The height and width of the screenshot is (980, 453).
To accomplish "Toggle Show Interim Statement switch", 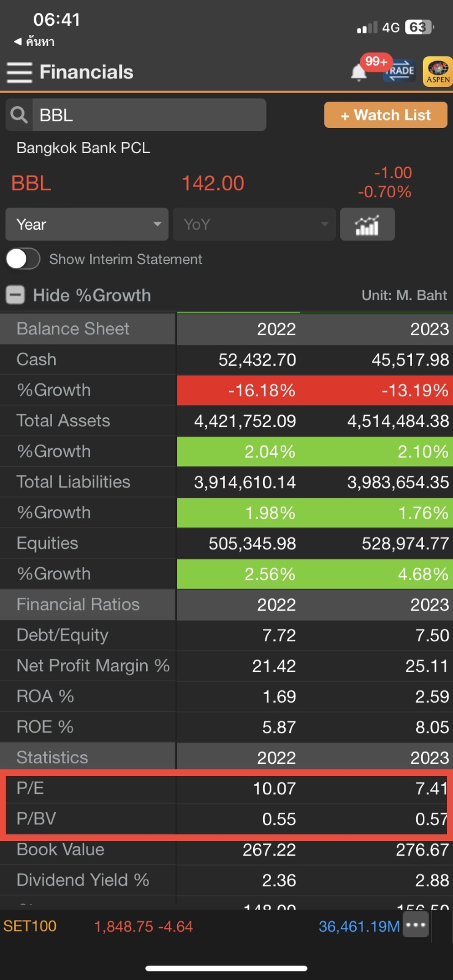I will pyautogui.click(x=23, y=259).
